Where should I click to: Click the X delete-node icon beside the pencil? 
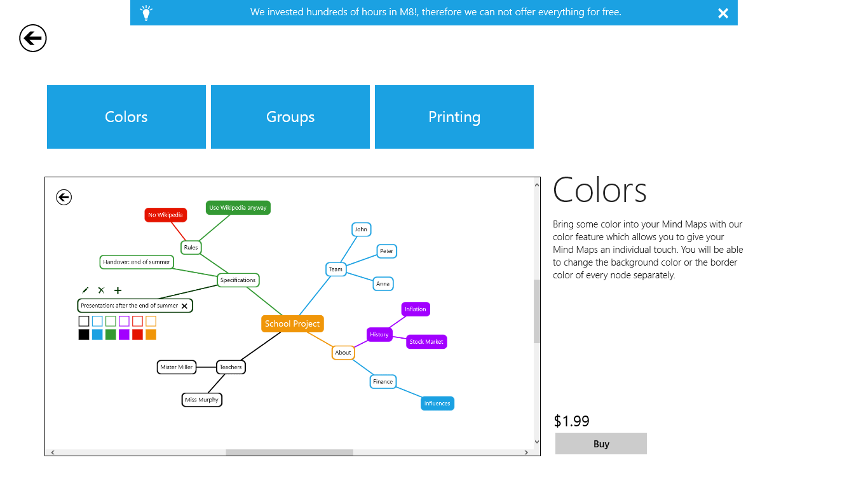pyautogui.click(x=101, y=290)
